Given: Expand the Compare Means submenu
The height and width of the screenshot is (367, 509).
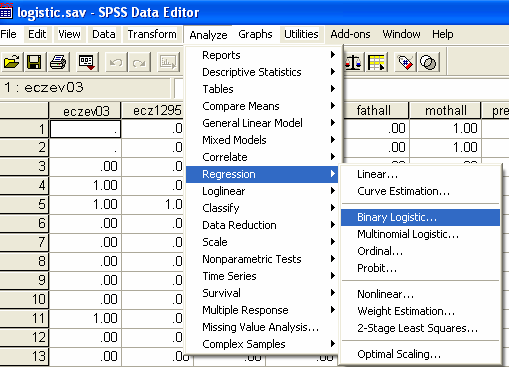Looking at the screenshot, I should pyautogui.click(x=262, y=106).
